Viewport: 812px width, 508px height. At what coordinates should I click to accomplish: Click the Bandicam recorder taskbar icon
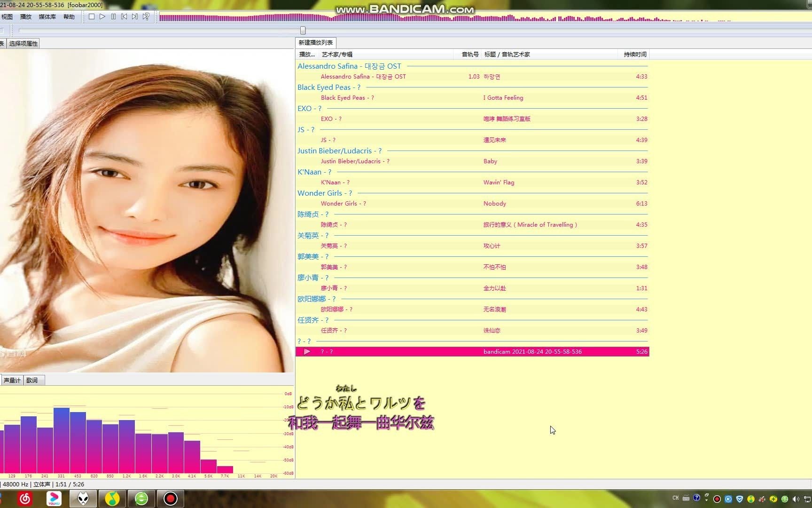pos(171,499)
